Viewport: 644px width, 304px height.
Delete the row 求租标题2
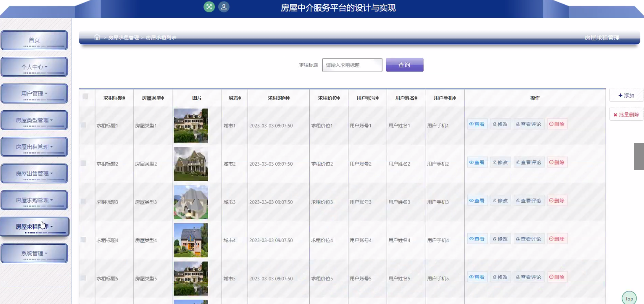557,162
